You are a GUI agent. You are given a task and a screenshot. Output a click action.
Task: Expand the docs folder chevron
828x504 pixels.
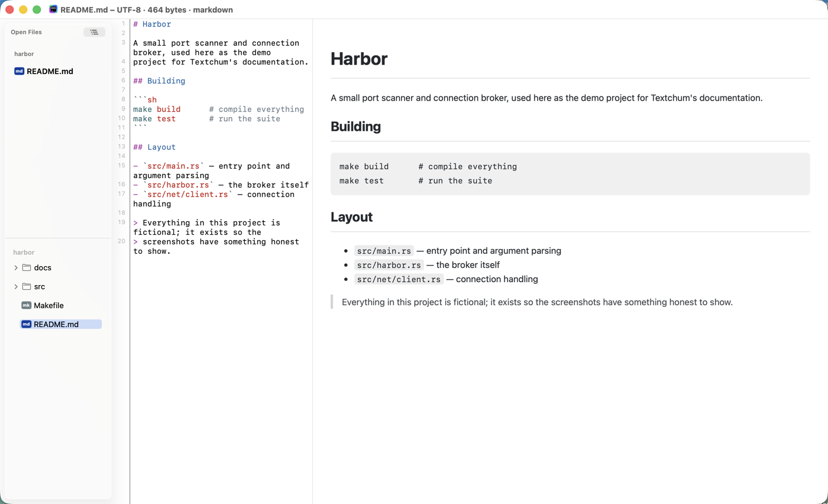[x=16, y=268]
